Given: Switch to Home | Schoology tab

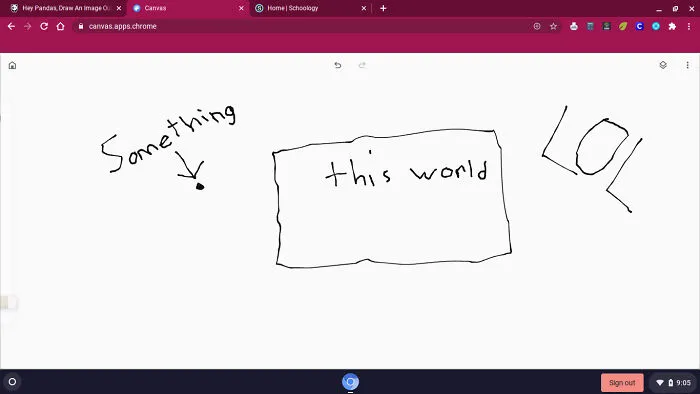Looking at the screenshot, I should pyautogui.click(x=310, y=8).
